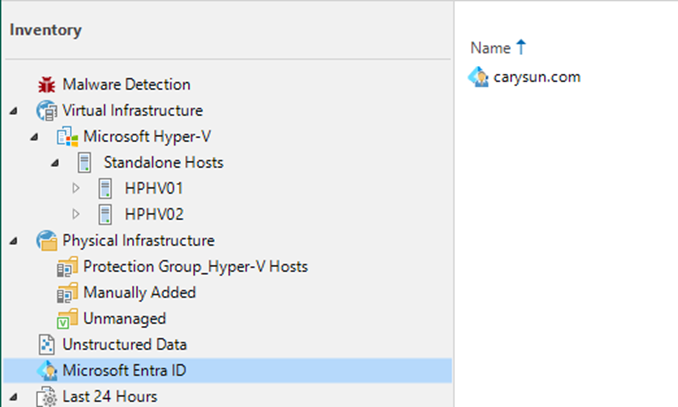Click the HPHV01 server icon

[105, 189]
